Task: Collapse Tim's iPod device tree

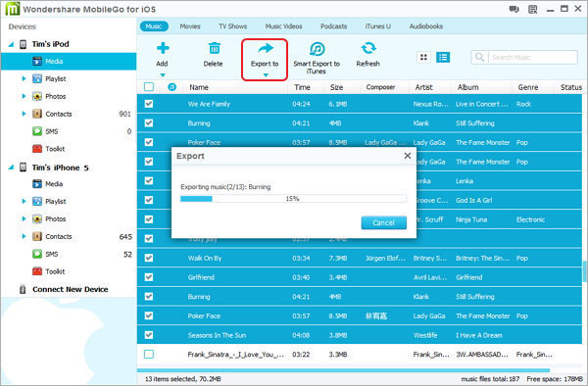Action: 11,44
